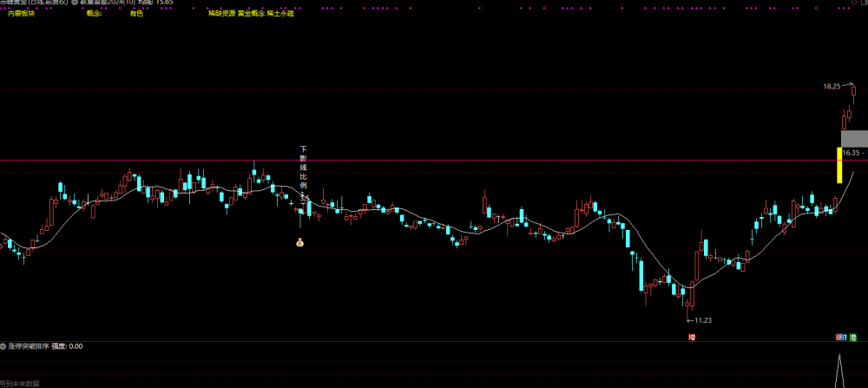Click the red 增 event marker

pyautogui.click(x=692, y=337)
